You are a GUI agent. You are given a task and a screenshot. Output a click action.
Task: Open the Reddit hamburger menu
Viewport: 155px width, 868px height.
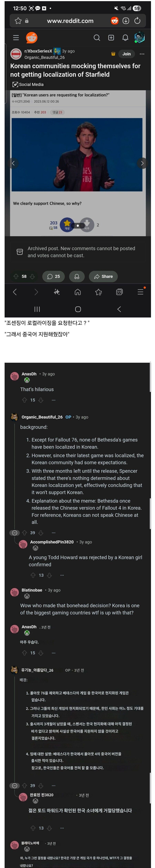coord(16,38)
